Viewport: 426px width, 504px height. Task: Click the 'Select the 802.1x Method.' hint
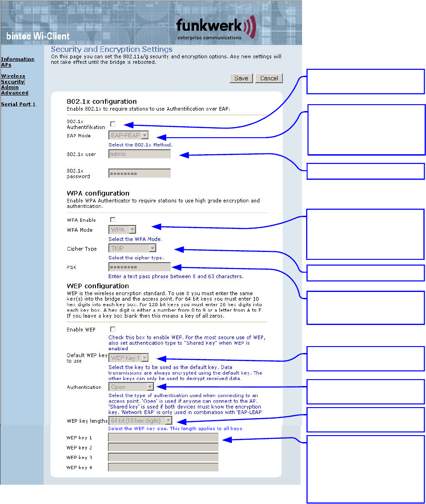pos(140,145)
